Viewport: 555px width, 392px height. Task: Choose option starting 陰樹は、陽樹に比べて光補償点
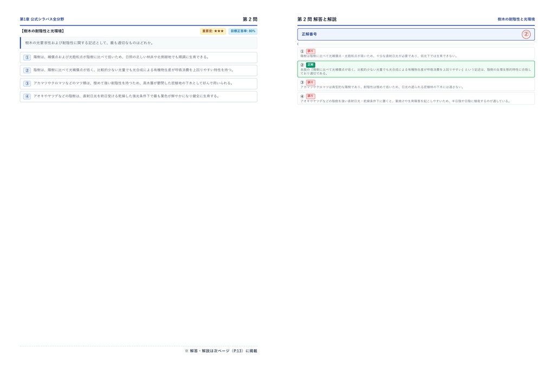click(x=138, y=70)
